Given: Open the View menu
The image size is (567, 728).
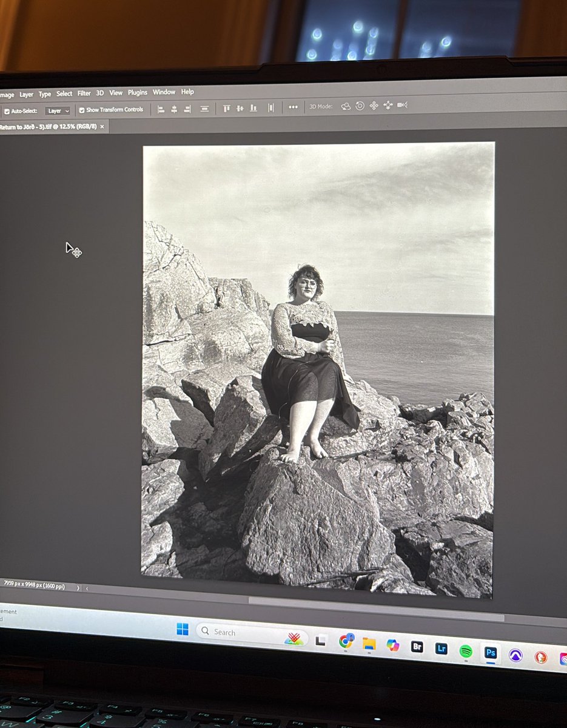Looking at the screenshot, I should 116,93.
